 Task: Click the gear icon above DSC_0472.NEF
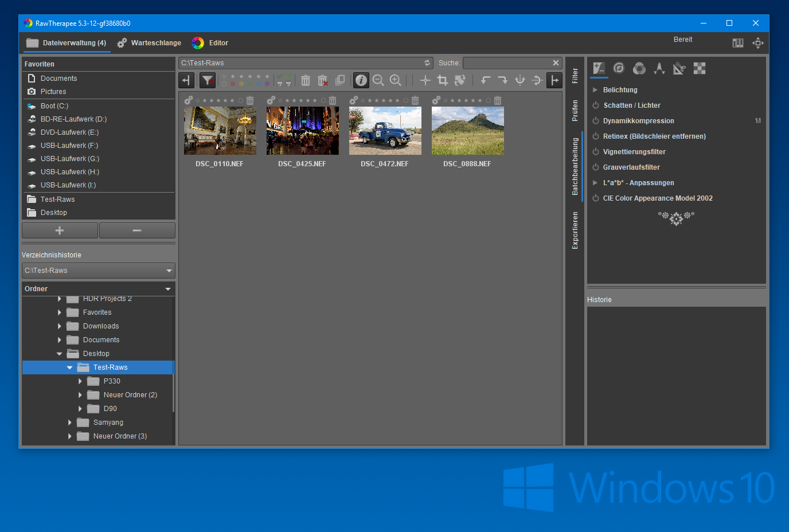pyautogui.click(x=353, y=100)
